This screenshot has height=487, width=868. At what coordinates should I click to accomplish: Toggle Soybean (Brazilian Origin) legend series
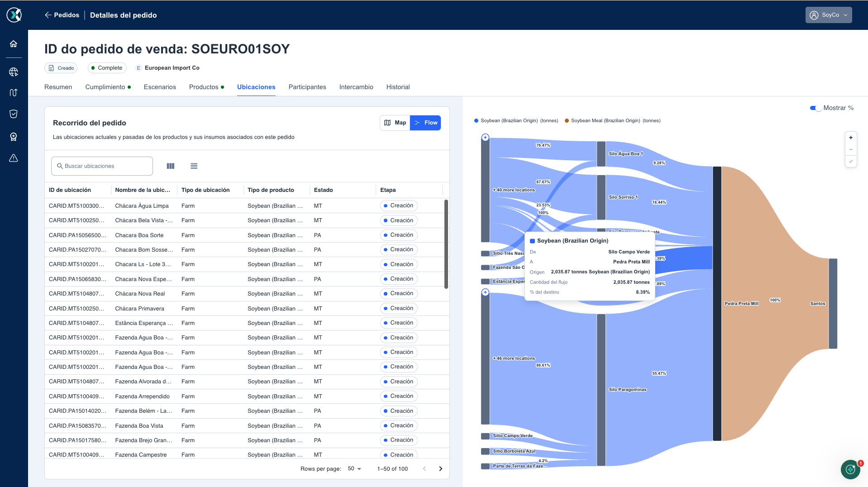(x=516, y=121)
